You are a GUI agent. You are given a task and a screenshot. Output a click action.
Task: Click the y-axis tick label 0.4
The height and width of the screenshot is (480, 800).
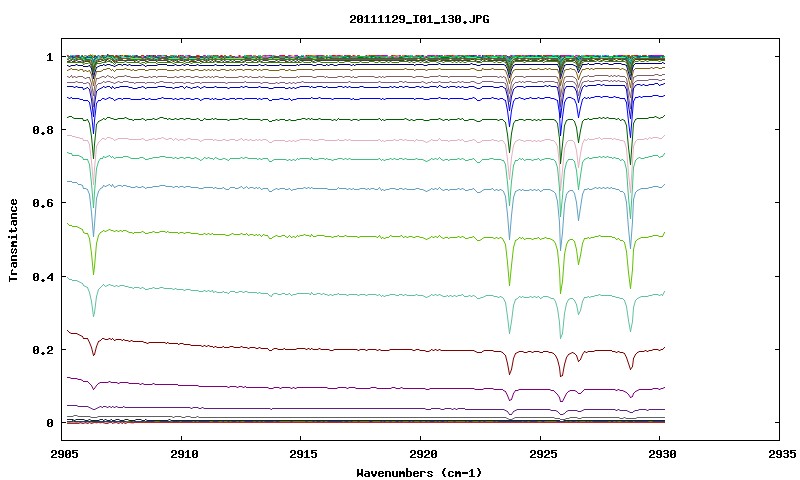tap(43, 276)
